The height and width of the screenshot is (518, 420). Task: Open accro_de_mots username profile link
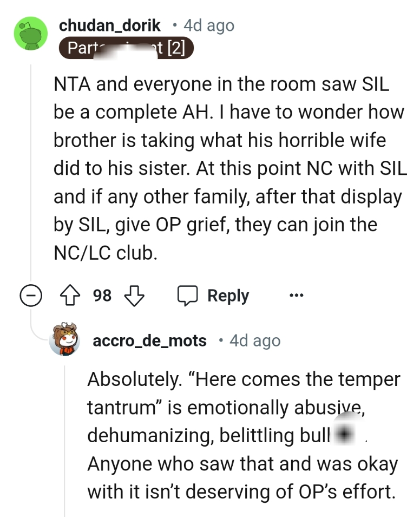coord(150,340)
